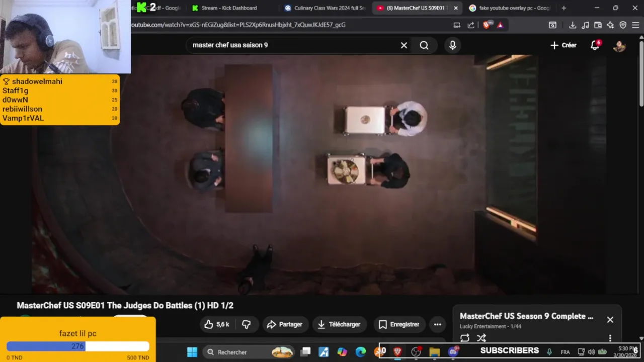Close the MasterChef US Season 9 playlist panel
Screen dimensions: 644x362
coord(610,320)
